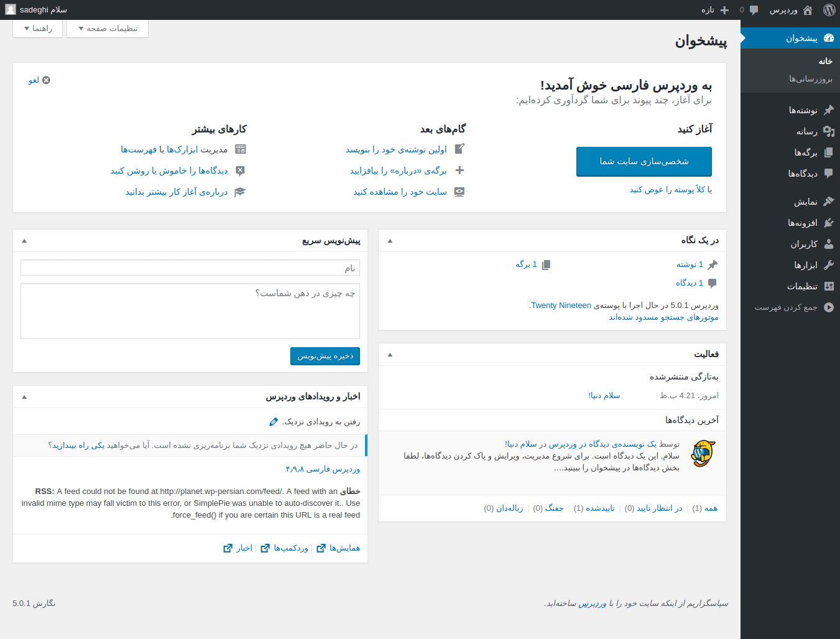Click the plus icon for تازه
This screenshot has height=639, width=840.
[724, 10]
